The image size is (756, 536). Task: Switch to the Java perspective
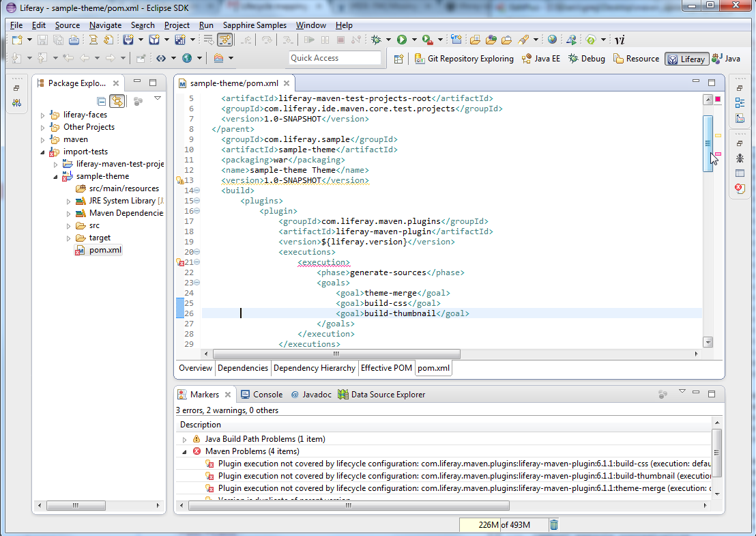[x=726, y=59]
